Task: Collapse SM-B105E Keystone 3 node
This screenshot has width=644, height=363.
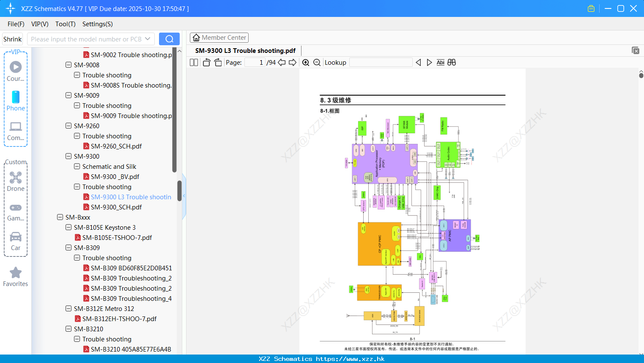Action: pos(69,227)
